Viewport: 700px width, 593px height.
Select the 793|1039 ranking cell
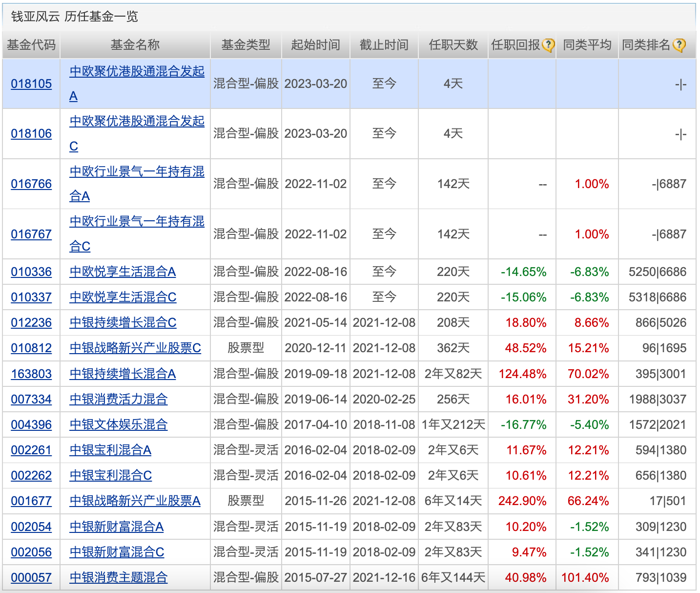point(661,577)
